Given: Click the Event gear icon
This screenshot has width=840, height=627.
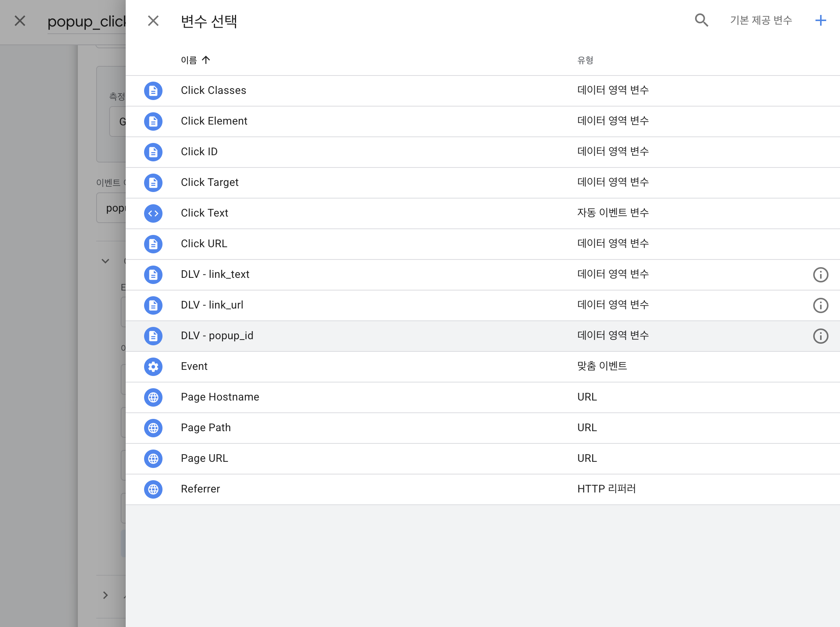Looking at the screenshot, I should 153,367.
